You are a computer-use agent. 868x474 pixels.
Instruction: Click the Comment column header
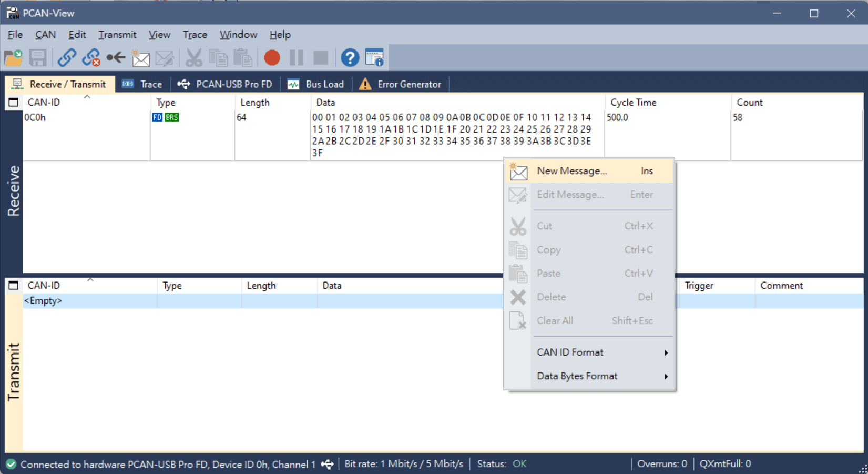pyautogui.click(x=809, y=286)
